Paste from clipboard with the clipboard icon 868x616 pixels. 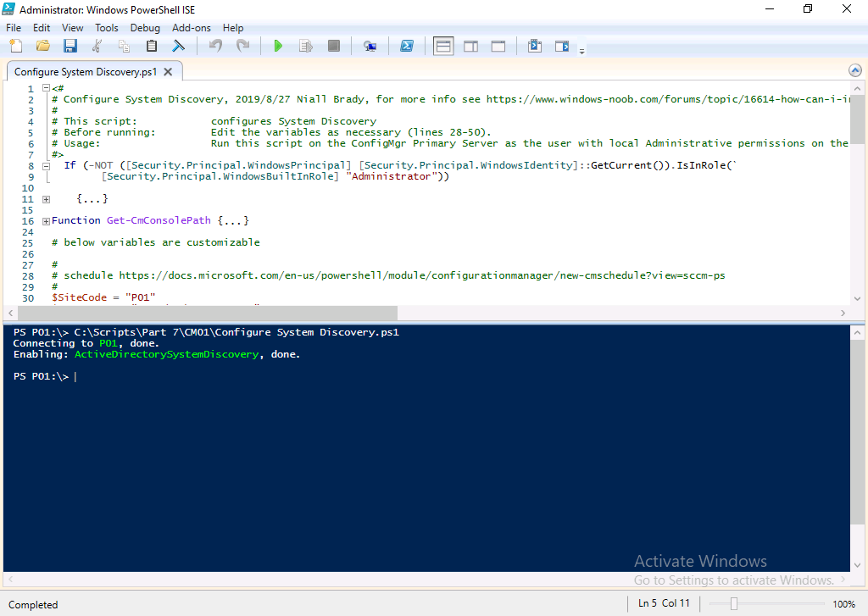[x=151, y=46]
